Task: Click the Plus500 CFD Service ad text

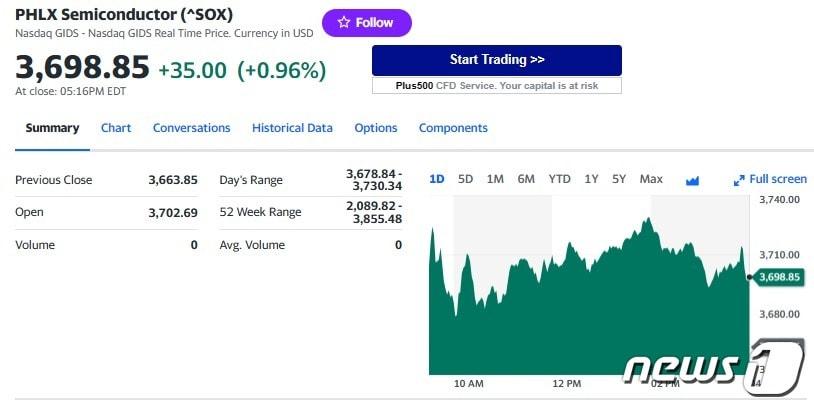Action: (497, 86)
